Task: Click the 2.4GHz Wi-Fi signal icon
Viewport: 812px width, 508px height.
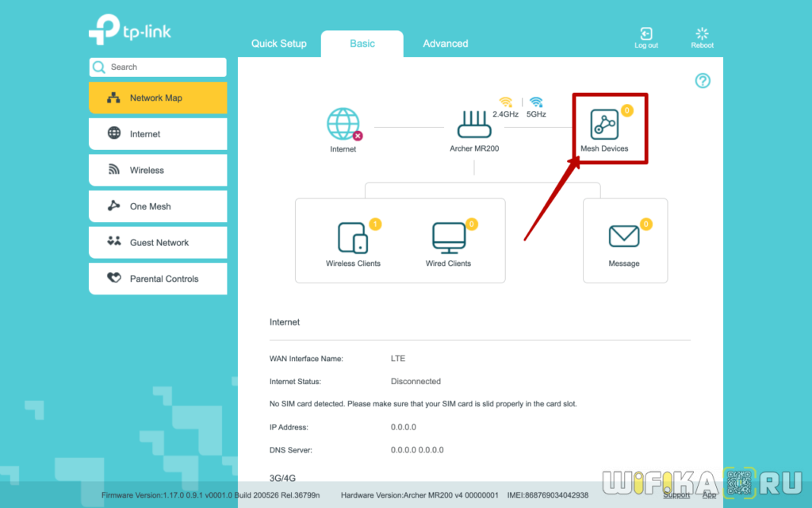Action: point(505,102)
